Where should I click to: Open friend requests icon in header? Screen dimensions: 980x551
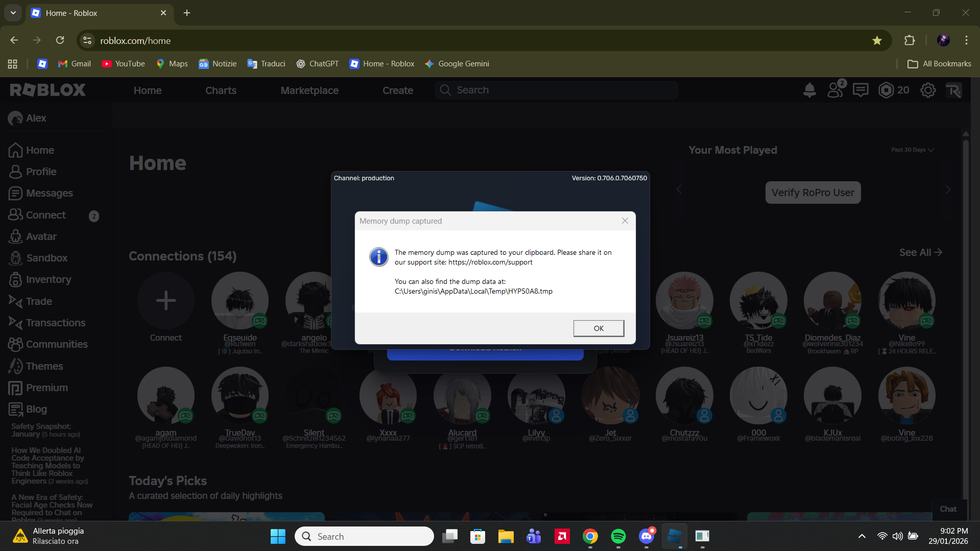tap(836, 90)
